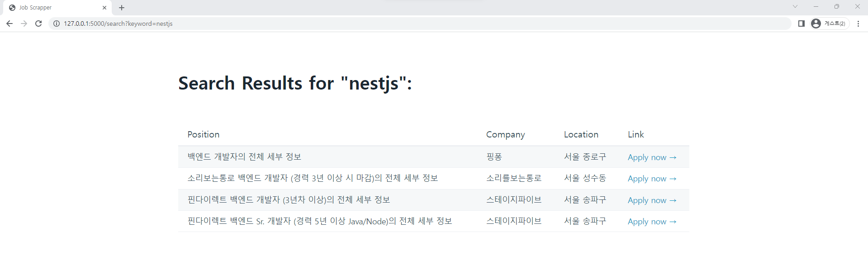Click the Location column header
Viewport: 868px width, 270px height.
[581, 134]
